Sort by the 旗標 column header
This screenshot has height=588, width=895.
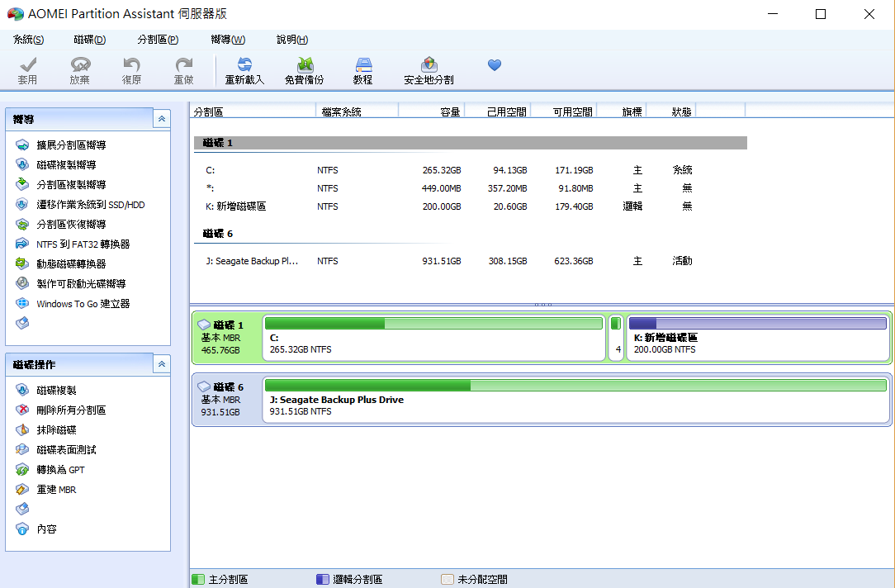(622, 111)
